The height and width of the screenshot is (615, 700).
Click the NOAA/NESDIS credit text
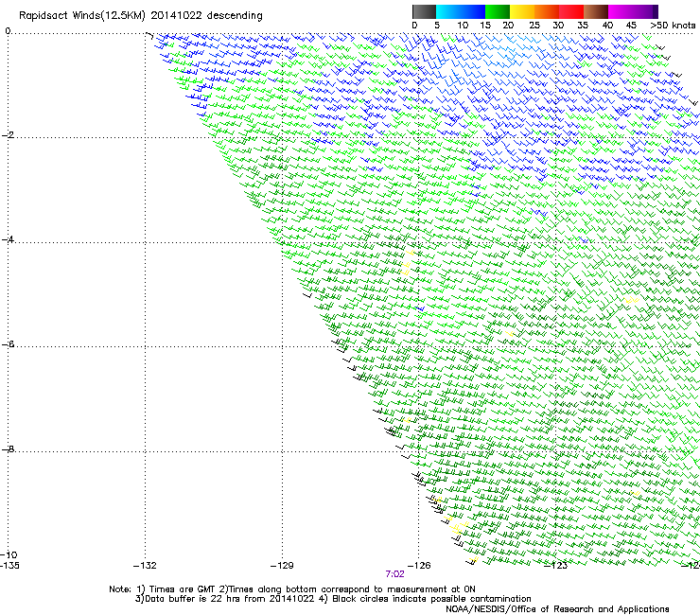pyautogui.click(x=557, y=609)
